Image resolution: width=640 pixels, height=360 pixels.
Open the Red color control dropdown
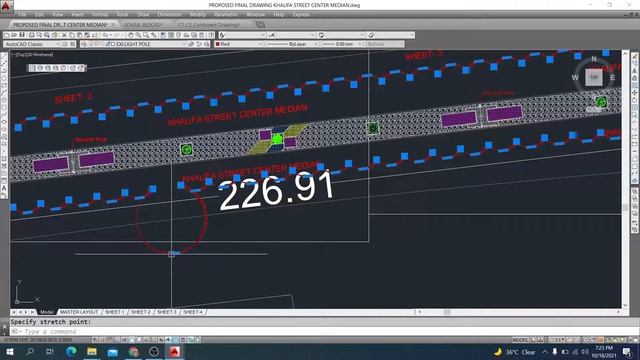pyautogui.click(x=260, y=44)
